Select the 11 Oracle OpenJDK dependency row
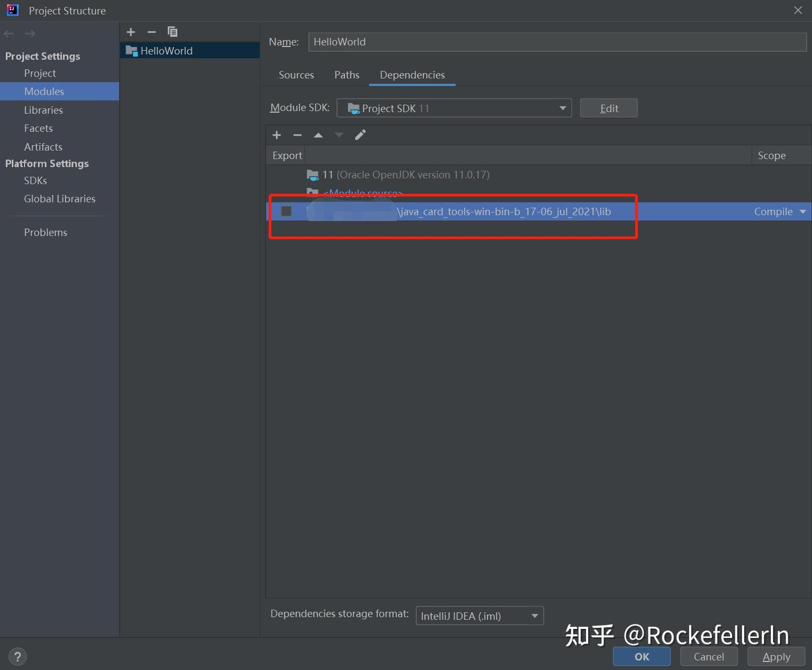This screenshot has height=670, width=812. pyautogui.click(x=539, y=175)
